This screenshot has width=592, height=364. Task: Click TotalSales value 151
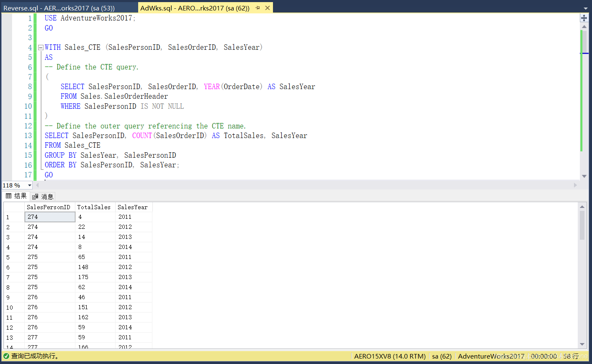[95, 307]
